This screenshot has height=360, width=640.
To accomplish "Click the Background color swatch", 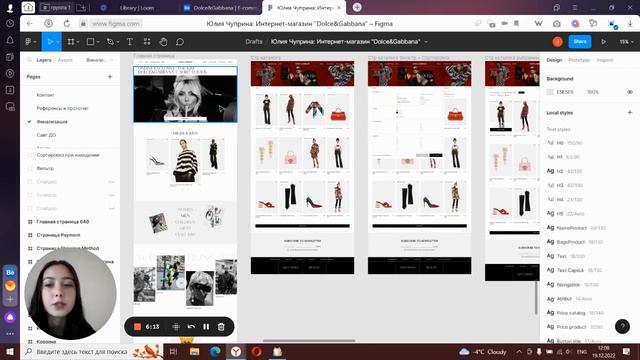I will point(550,92).
